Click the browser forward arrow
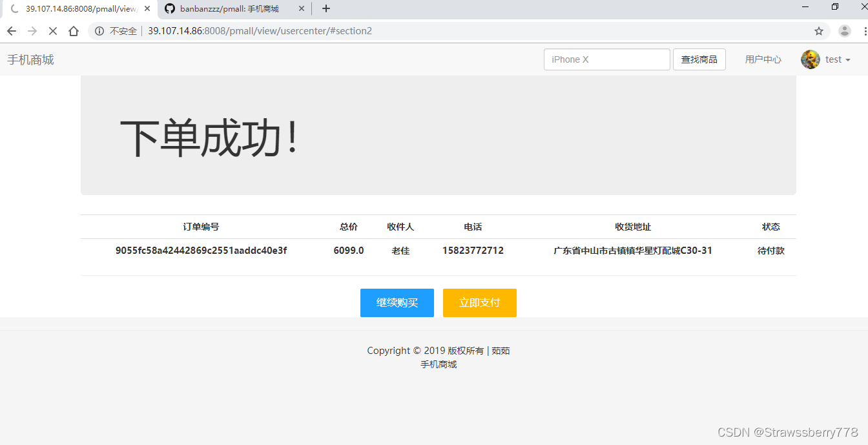 pos(32,31)
